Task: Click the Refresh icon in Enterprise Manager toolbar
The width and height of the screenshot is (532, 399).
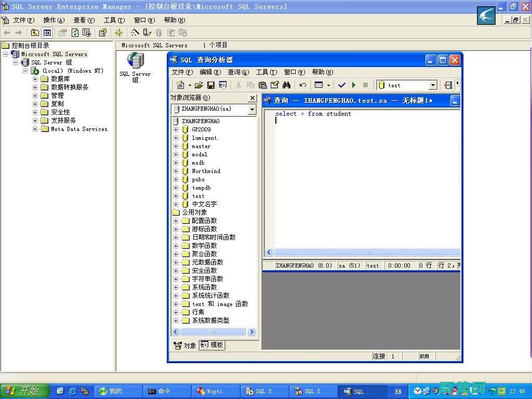Action: [x=75, y=33]
